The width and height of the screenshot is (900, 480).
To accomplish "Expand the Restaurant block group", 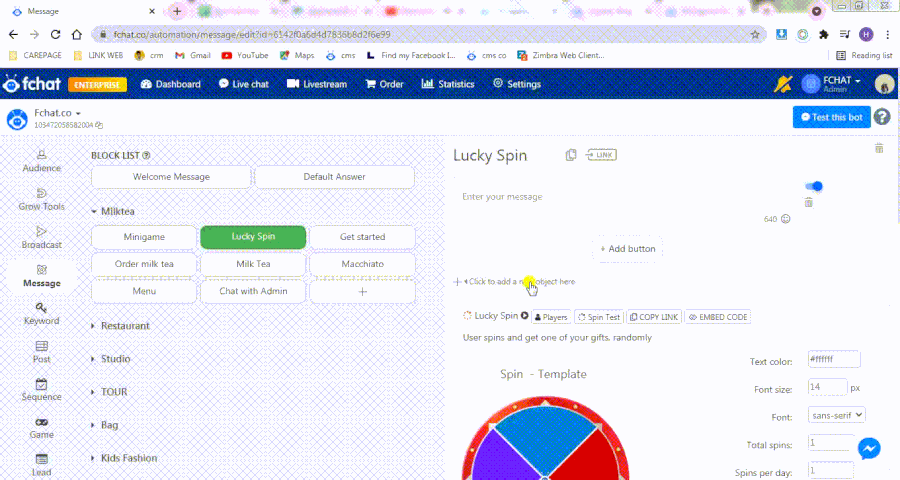I will [121, 326].
